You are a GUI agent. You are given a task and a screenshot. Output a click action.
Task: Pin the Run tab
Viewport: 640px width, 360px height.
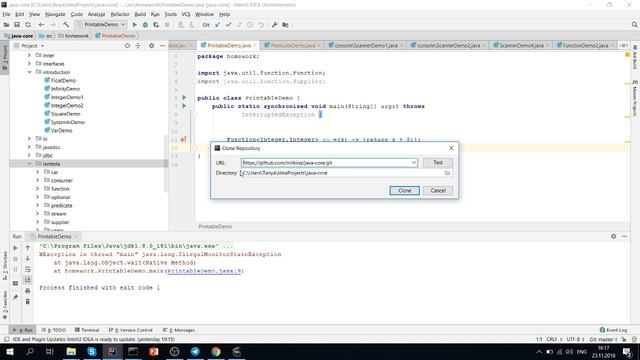pos(16,298)
